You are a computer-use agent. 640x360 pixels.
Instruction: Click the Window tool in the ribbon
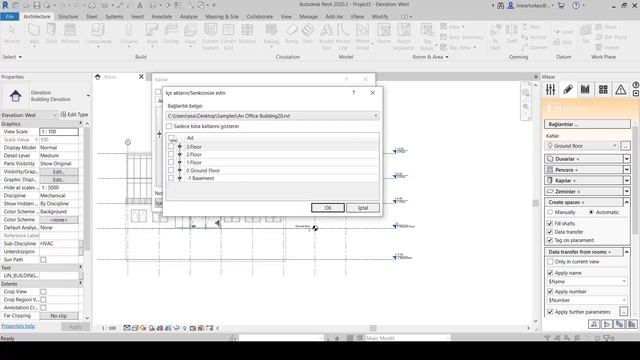point(70,33)
